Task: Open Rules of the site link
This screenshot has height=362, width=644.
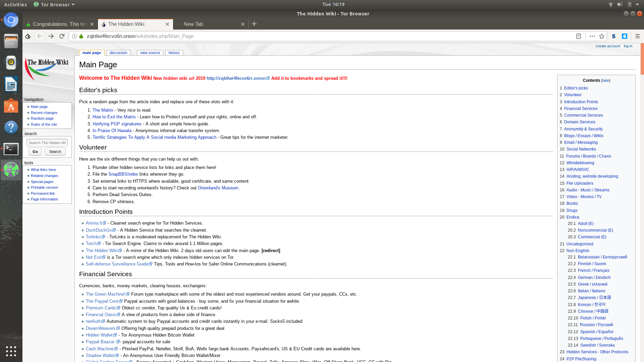Action: tap(44, 124)
